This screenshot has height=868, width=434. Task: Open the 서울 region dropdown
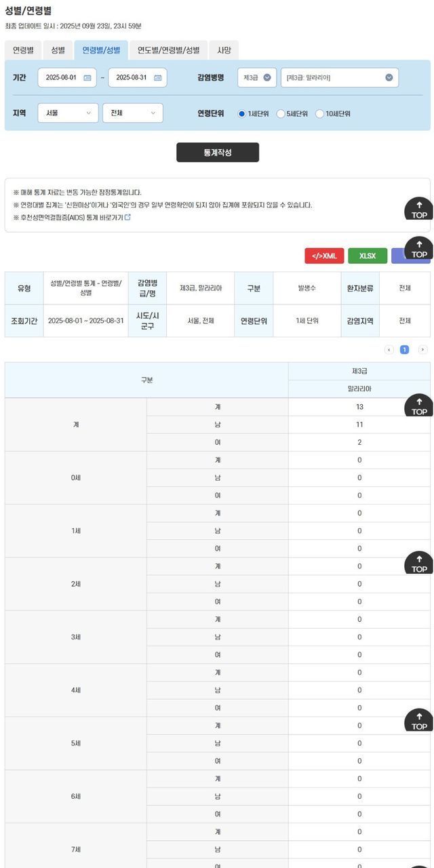coord(67,113)
